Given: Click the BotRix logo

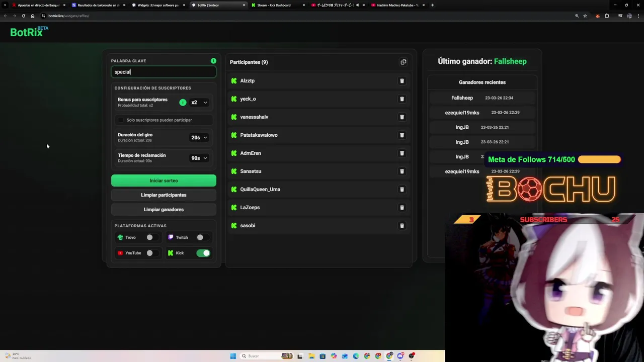Looking at the screenshot, I should 29,32.
